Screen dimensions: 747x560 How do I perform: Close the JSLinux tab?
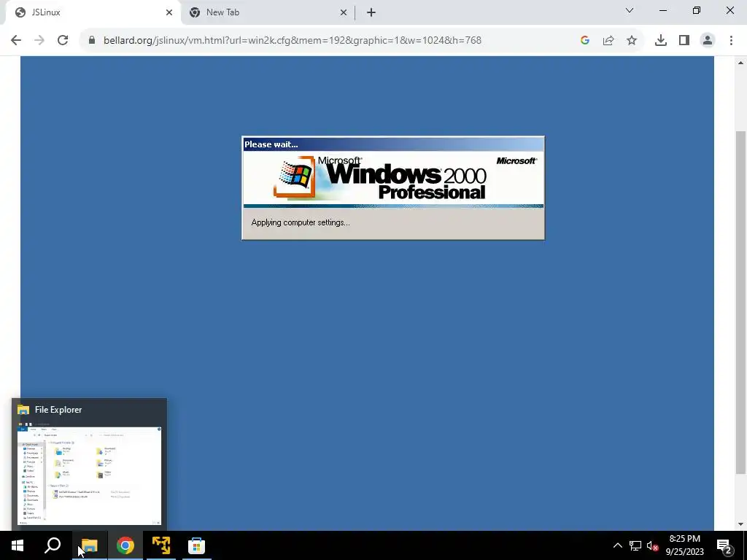point(169,13)
